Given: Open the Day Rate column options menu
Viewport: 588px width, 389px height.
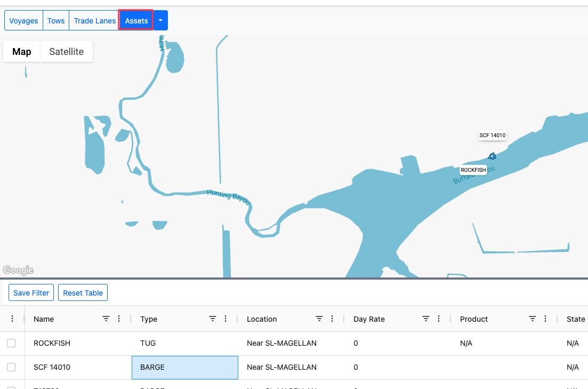Looking at the screenshot, I should coord(439,319).
